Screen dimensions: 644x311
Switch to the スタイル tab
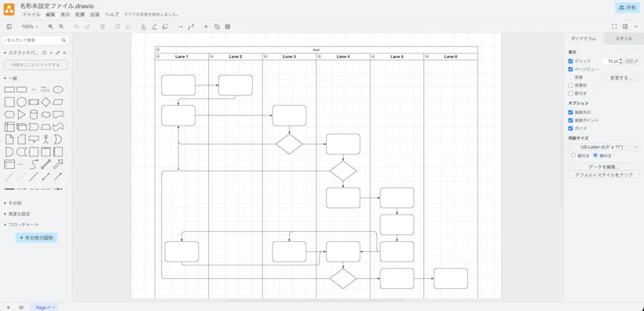[623, 38]
